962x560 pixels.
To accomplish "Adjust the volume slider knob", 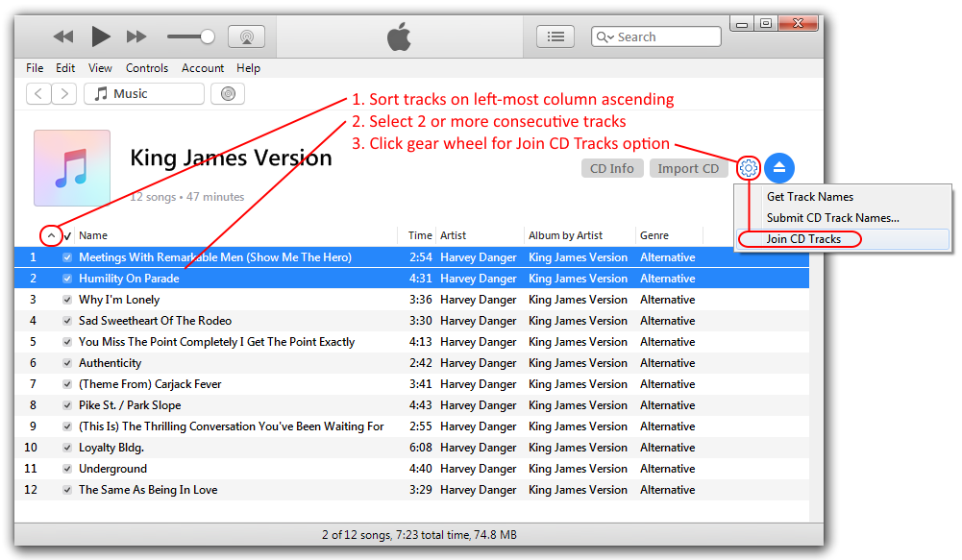I will tap(208, 37).
